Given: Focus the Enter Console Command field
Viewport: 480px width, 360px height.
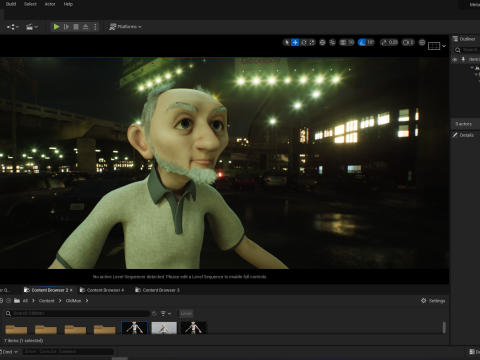Looking at the screenshot, I should pos(68,351).
